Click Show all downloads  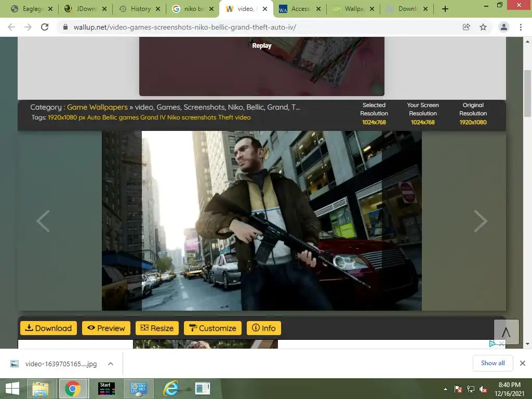[x=493, y=363]
